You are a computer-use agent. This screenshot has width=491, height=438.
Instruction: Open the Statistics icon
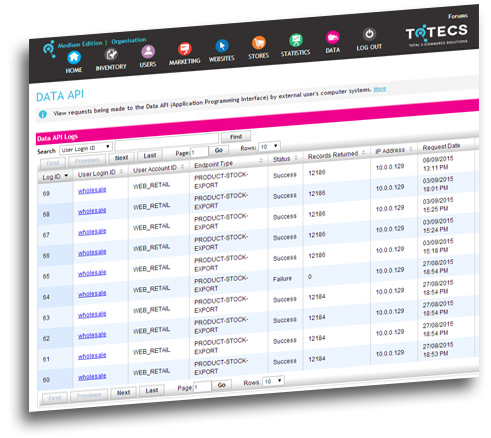point(296,40)
